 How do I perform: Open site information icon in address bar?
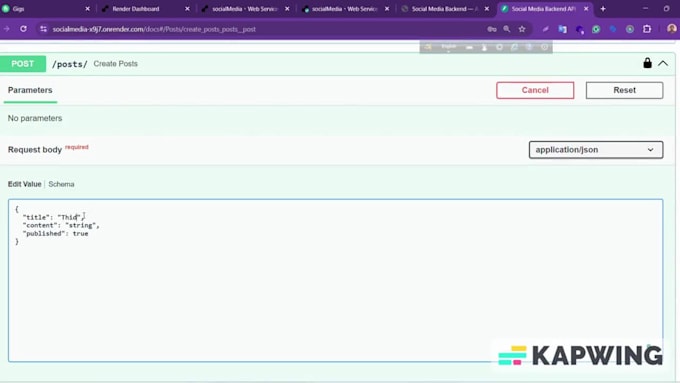43,29
